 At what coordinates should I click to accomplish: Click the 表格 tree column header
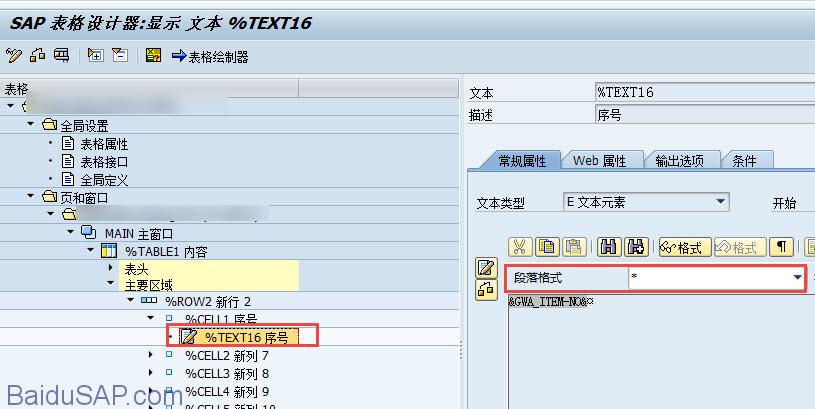(149, 88)
